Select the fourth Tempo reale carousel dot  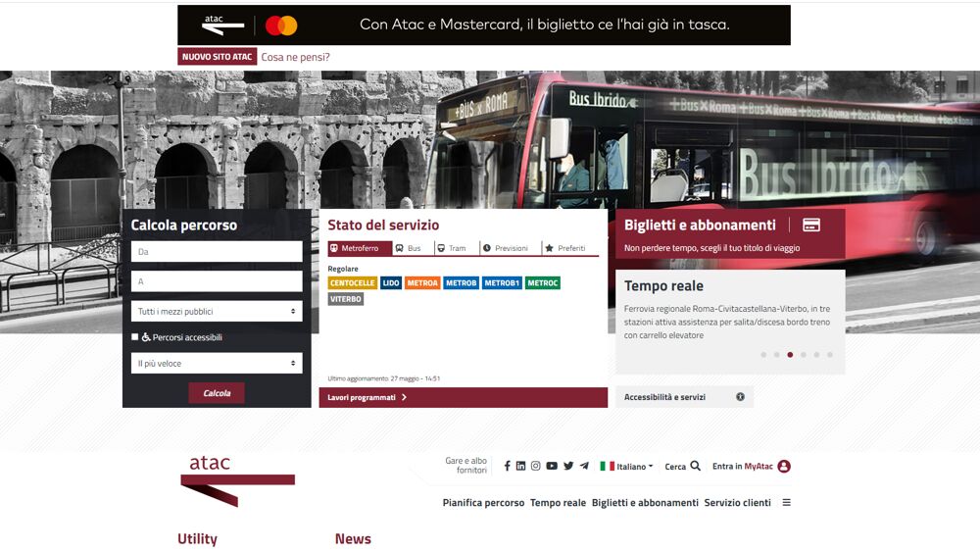(804, 355)
